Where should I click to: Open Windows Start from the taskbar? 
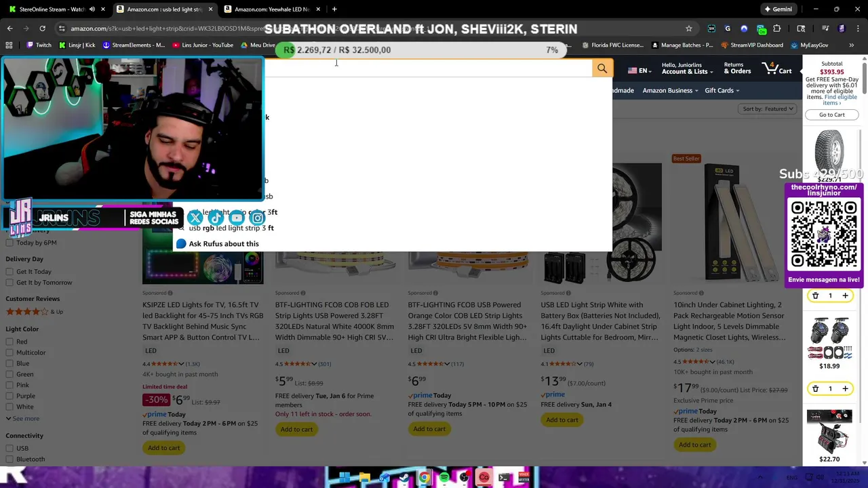coord(344,478)
